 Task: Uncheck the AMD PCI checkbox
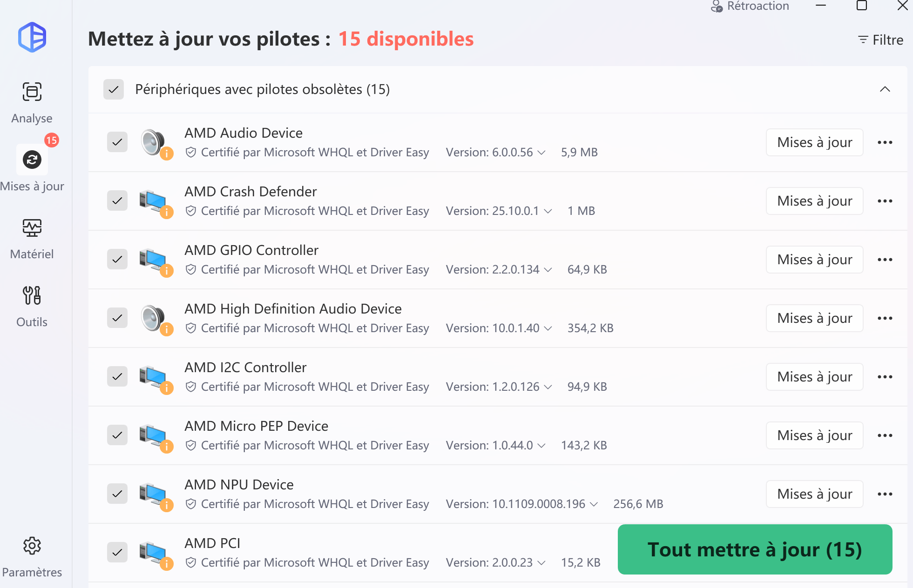tap(117, 552)
